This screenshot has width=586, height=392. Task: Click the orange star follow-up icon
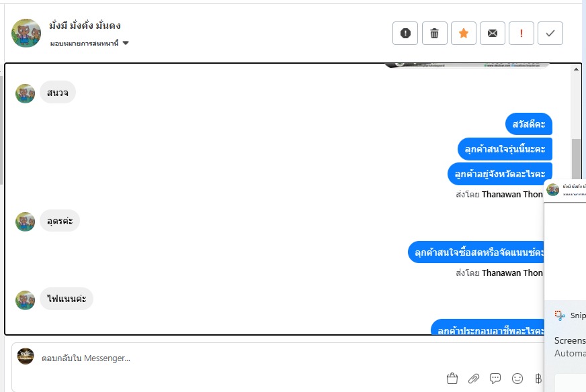[x=464, y=34]
